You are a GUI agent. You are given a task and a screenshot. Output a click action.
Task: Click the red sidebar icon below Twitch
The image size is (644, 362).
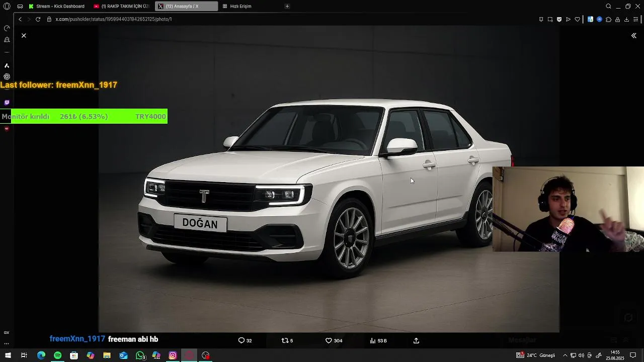[7, 129]
